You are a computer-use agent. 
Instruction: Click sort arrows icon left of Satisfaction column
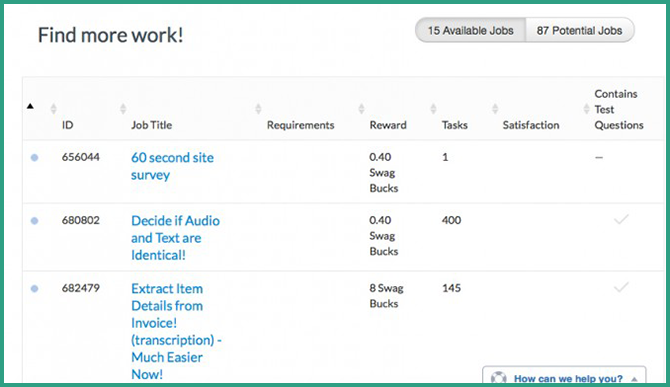tap(495, 109)
